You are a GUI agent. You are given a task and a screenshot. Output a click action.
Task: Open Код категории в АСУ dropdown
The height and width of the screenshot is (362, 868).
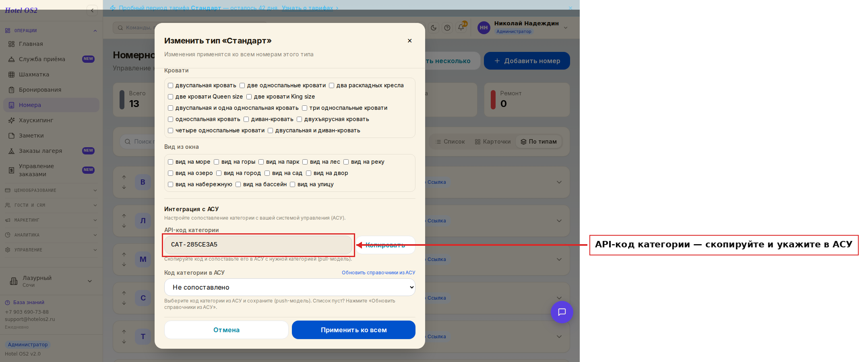[x=290, y=287]
